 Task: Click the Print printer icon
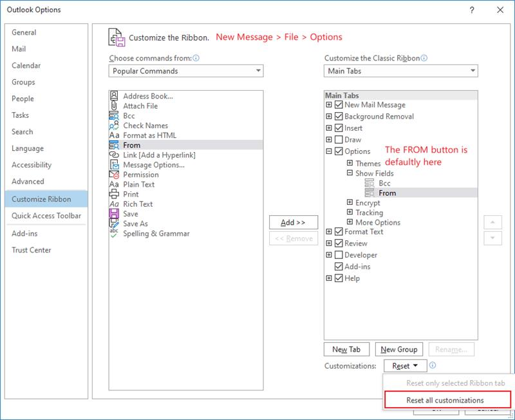[114, 194]
